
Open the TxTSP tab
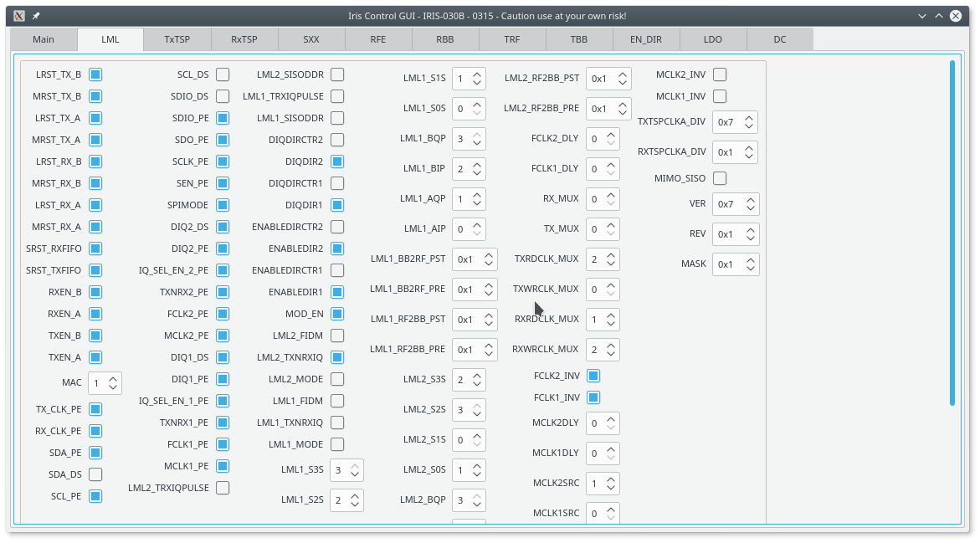pyautogui.click(x=177, y=38)
